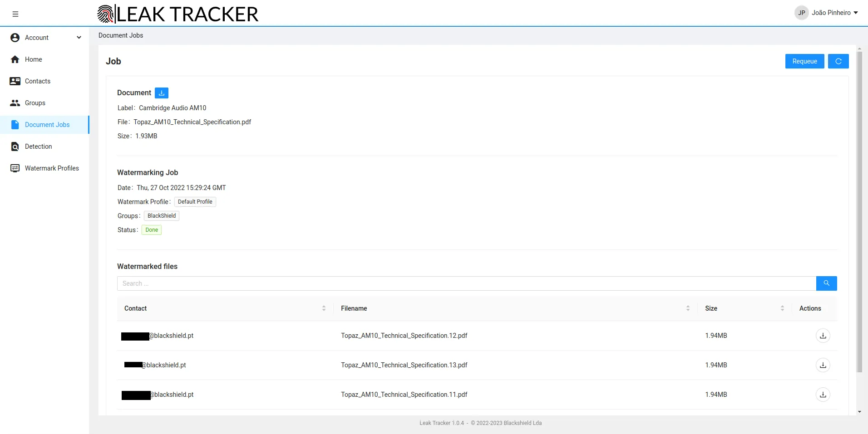Click the Contacts card icon
Viewport: 868px width, 434px height.
[15, 81]
